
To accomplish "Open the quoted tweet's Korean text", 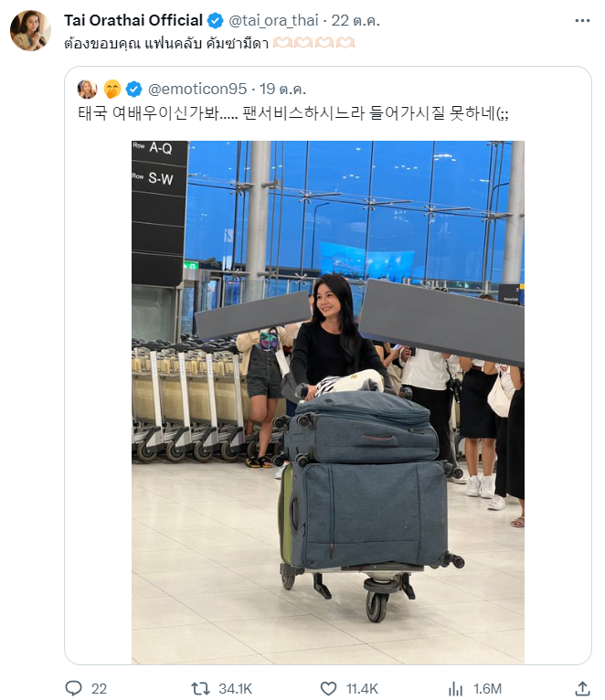I will [x=293, y=113].
